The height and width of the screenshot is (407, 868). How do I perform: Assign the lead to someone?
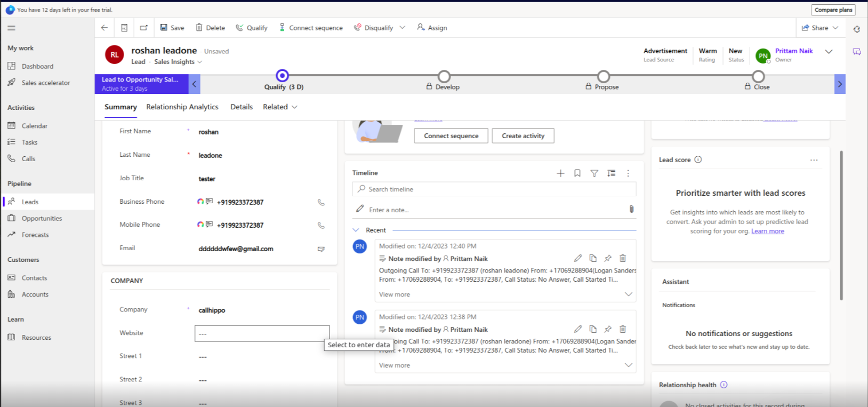(x=432, y=28)
